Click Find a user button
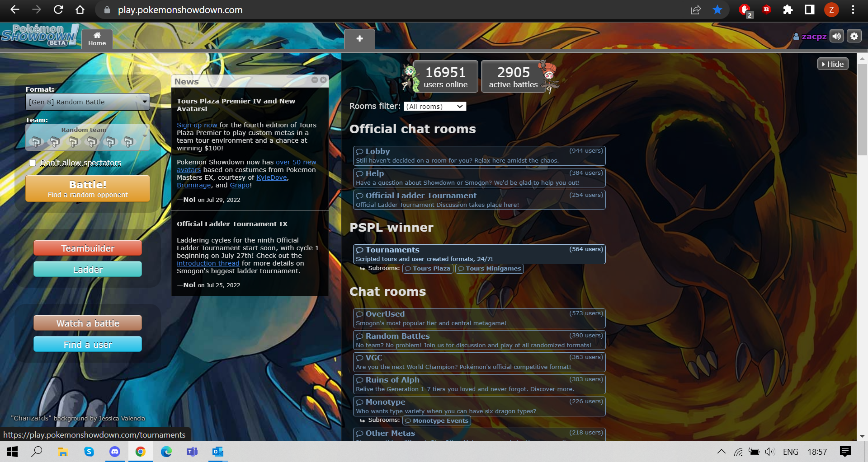 pyautogui.click(x=88, y=344)
